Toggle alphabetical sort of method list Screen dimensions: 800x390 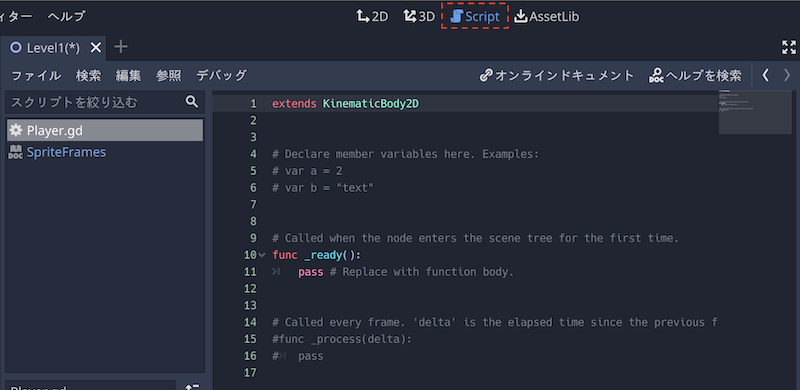click(x=192, y=387)
